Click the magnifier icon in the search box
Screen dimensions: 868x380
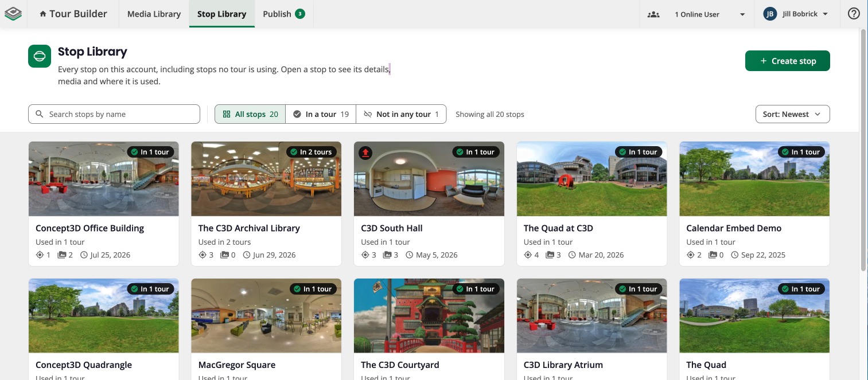[x=40, y=114]
